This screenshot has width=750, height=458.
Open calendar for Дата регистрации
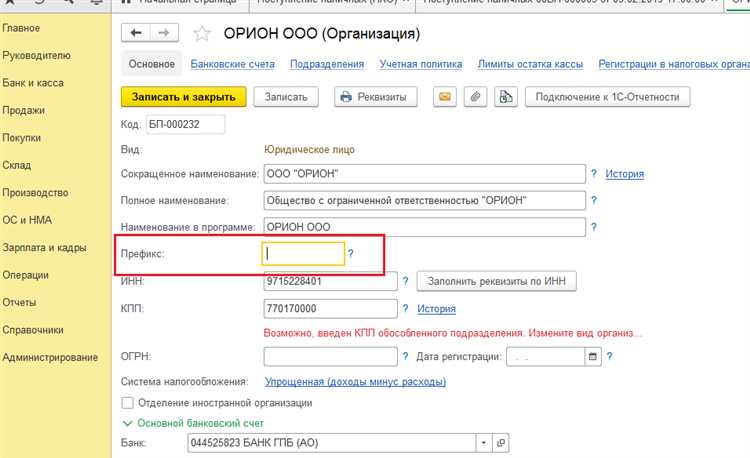pos(593,357)
